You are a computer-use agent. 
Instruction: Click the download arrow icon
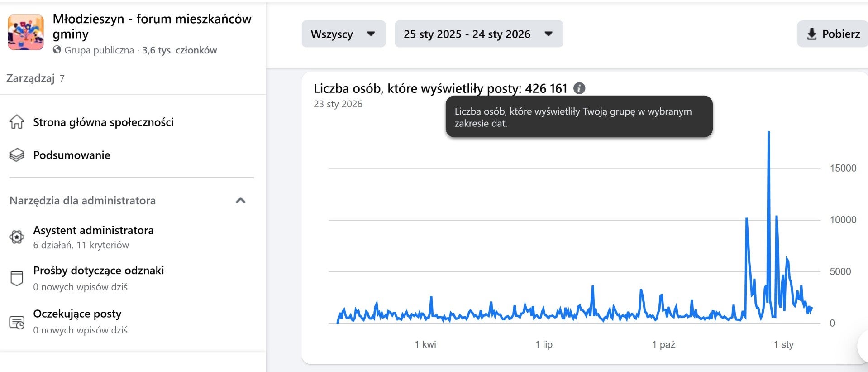812,34
